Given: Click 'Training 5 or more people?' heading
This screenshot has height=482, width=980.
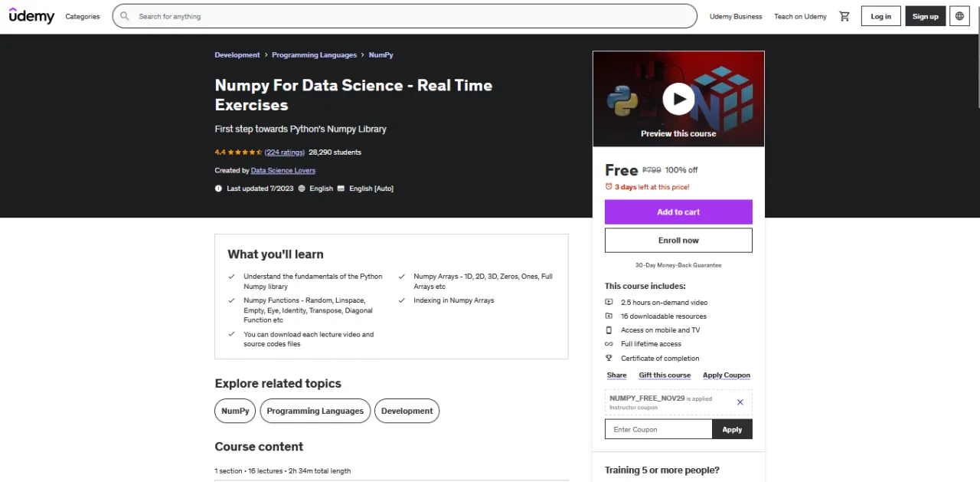Looking at the screenshot, I should (x=662, y=470).
